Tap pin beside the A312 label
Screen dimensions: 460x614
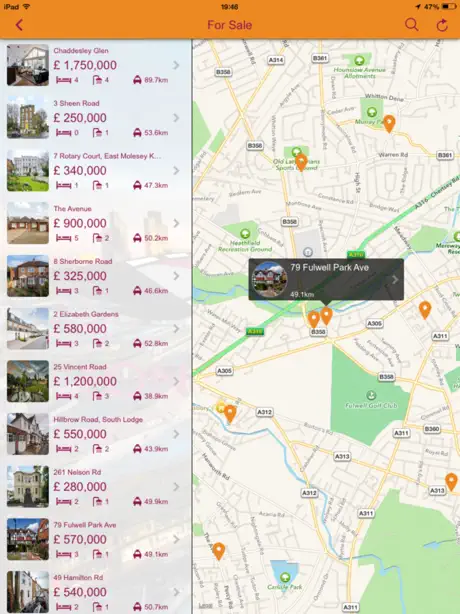coord(230,414)
